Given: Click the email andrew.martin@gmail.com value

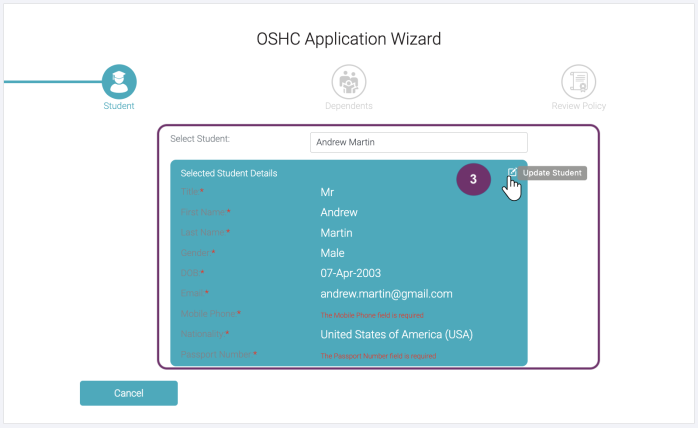Looking at the screenshot, I should tap(386, 294).
